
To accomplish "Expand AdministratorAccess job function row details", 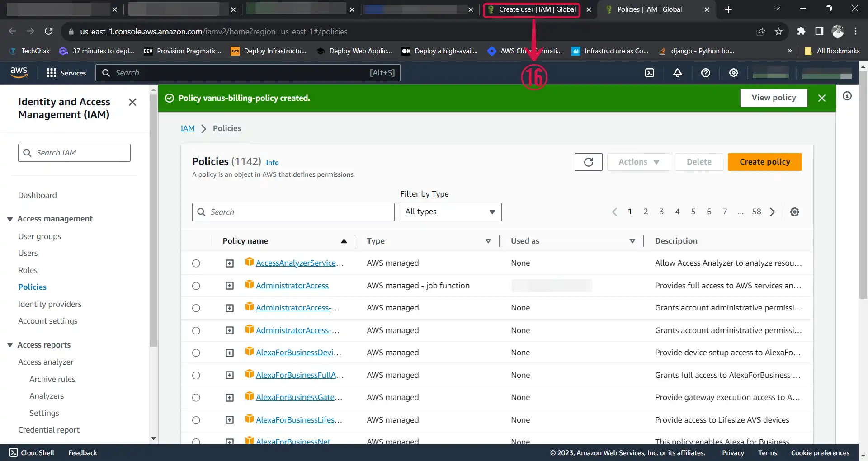I will (230, 286).
